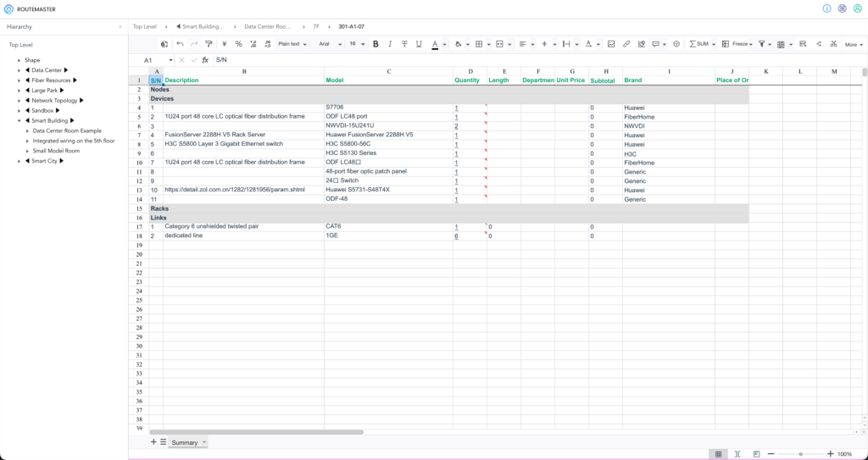
Task: Click the insert image icon
Action: (611, 44)
